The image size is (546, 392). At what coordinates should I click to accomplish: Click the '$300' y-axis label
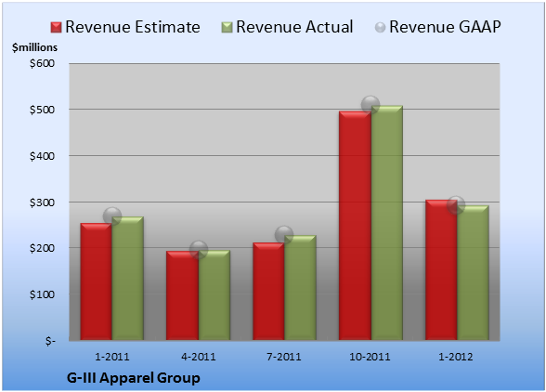42,203
